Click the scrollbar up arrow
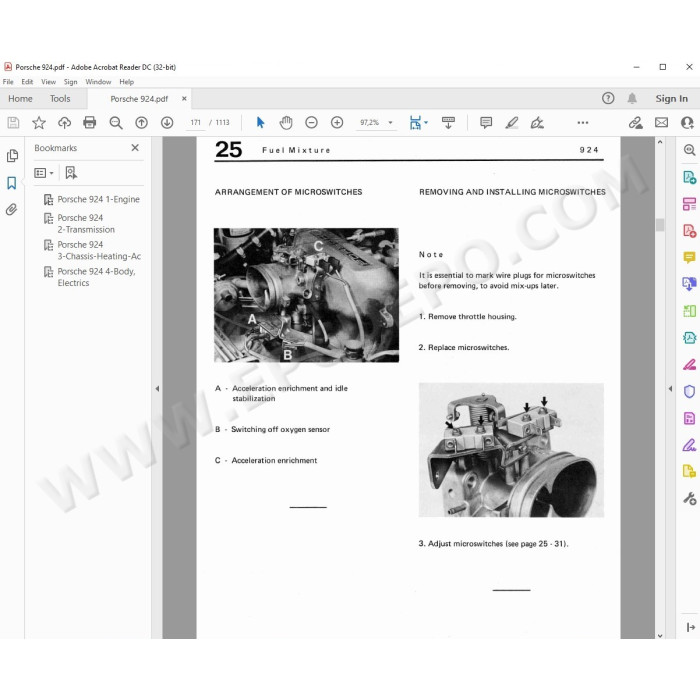The width and height of the screenshot is (700, 700). coord(660,142)
